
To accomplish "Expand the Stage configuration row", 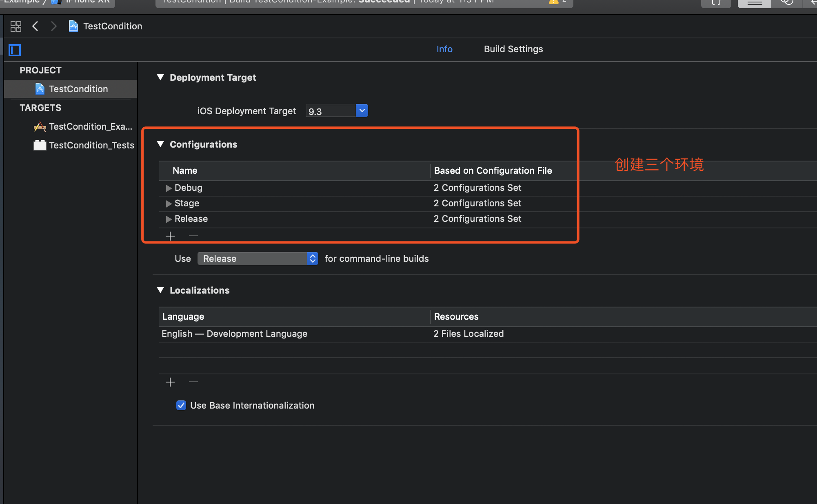I will coord(169,203).
